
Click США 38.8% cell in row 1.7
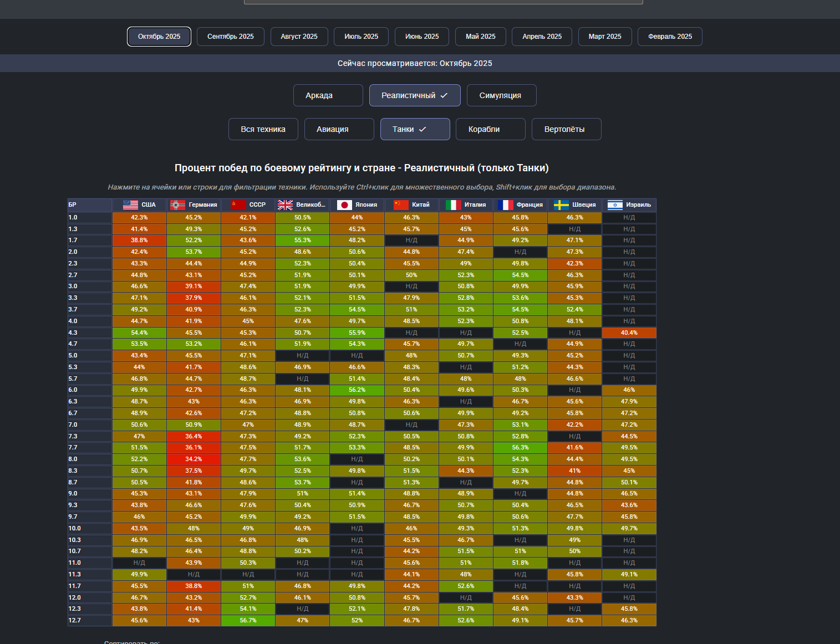(x=139, y=241)
